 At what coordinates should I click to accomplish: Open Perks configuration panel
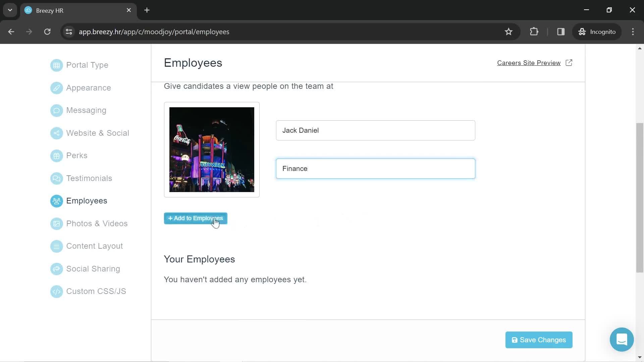pyautogui.click(x=76, y=155)
